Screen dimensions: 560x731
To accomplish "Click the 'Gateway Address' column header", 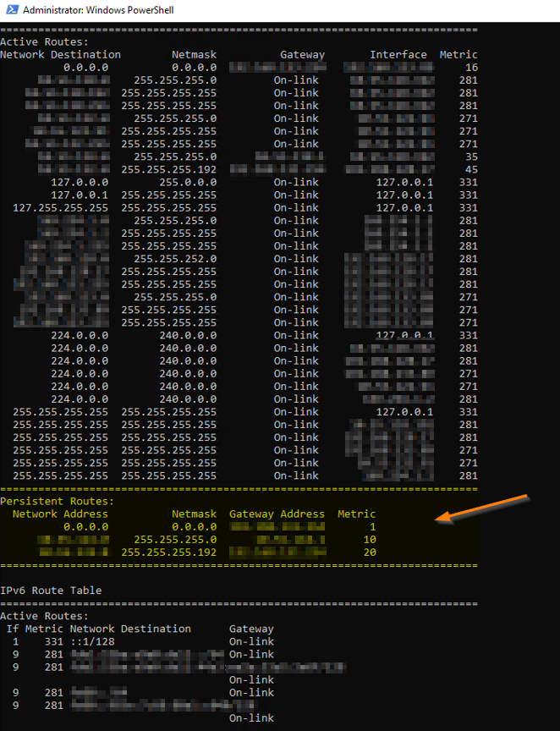I will (277, 514).
